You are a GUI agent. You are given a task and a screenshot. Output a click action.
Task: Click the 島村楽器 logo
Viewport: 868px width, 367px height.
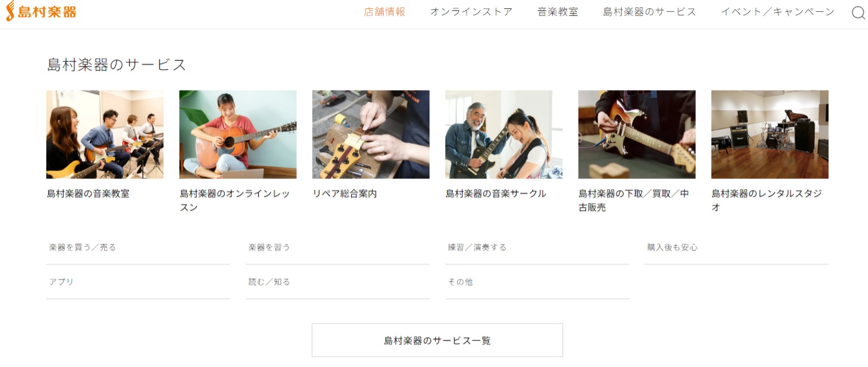41,11
